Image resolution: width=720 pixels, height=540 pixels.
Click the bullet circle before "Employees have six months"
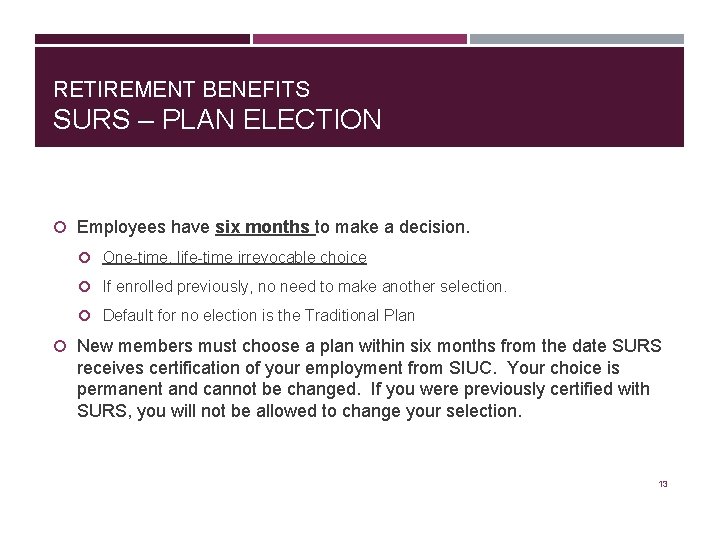(x=61, y=228)
